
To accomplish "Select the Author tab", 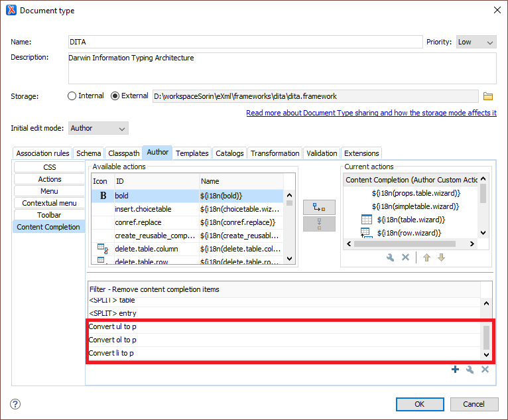I will point(157,153).
